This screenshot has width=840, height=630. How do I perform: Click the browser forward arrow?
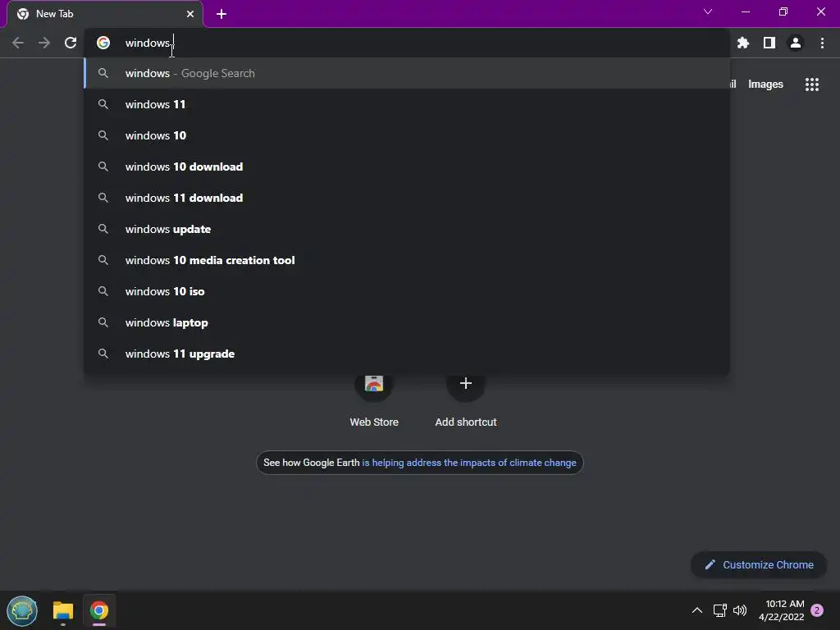(x=44, y=43)
